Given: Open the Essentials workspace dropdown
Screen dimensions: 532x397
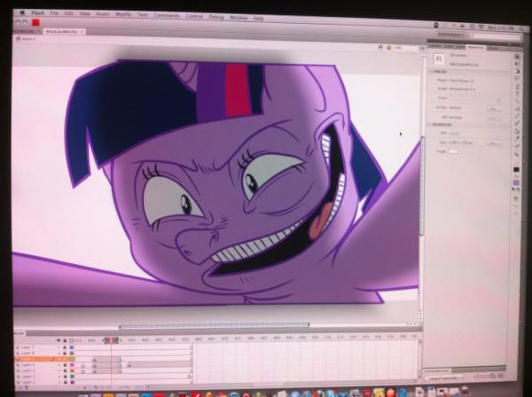Looking at the screenshot, I should 451,35.
